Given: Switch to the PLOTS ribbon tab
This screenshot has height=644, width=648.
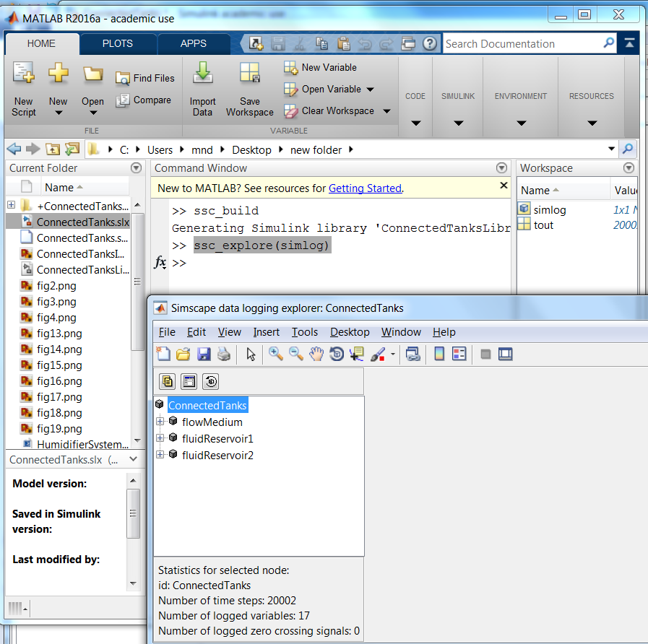Looking at the screenshot, I should [x=118, y=43].
